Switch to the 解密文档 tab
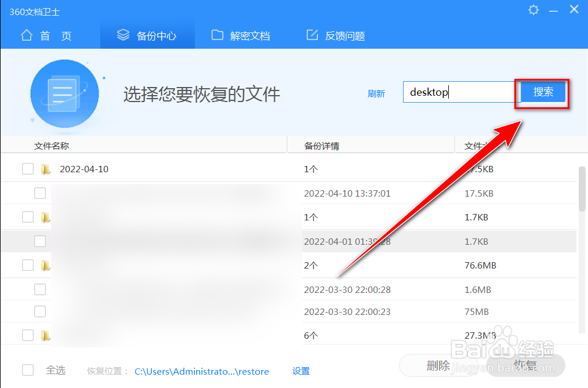Image resolution: width=588 pixels, height=388 pixels. tap(240, 35)
